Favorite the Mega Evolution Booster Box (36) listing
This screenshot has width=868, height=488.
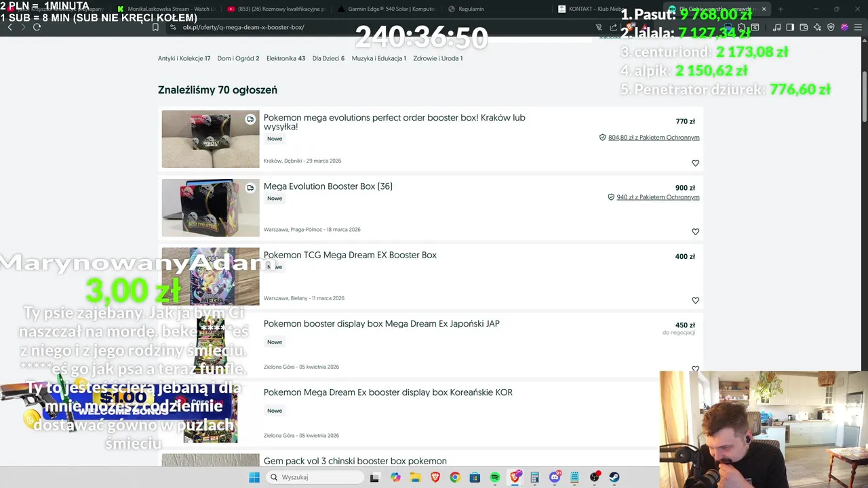[695, 232]
